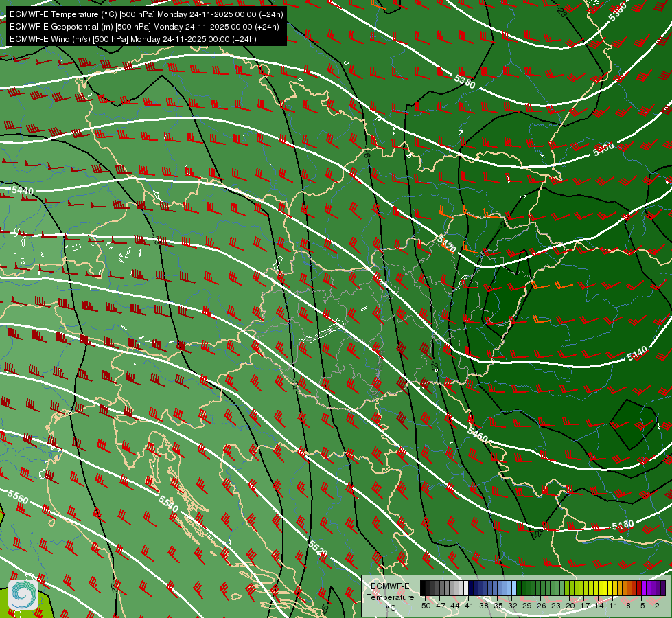Click the 5480 geopotential contour label
This screenshot has width=672, height=618.
pyautogui.click(x=623, y=525)
